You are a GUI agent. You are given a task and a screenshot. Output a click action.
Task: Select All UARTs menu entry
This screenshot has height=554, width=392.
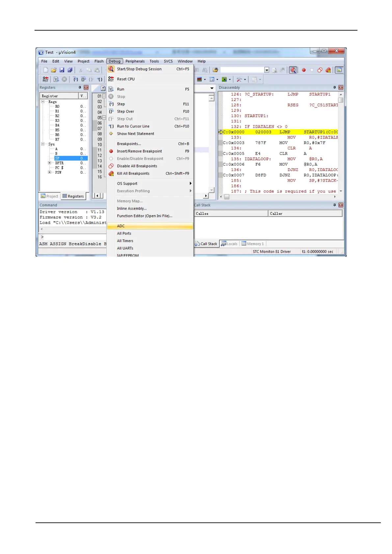(150, 248)
